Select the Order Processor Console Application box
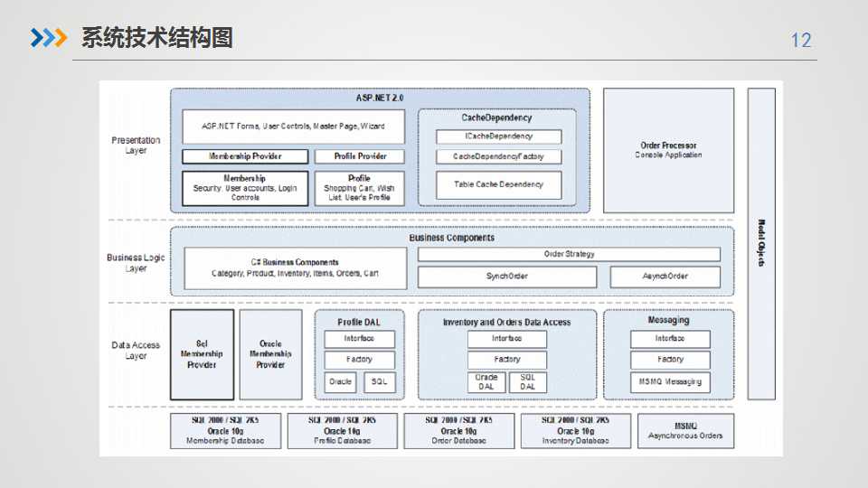 669,150
